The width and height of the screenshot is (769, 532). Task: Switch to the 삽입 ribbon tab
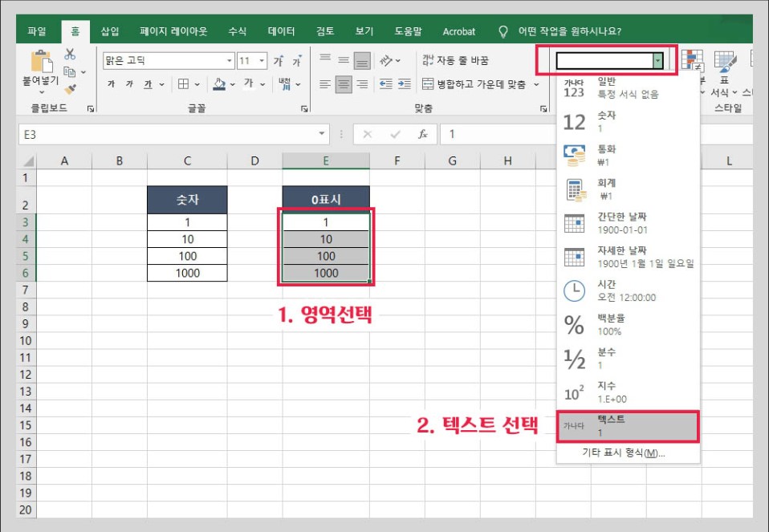click(108, 31)
